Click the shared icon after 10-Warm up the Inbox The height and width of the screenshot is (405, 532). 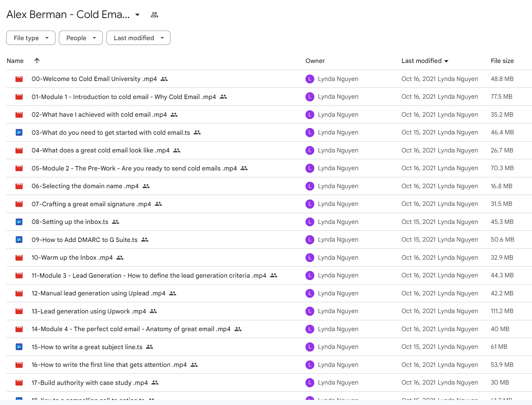point(120,258)
